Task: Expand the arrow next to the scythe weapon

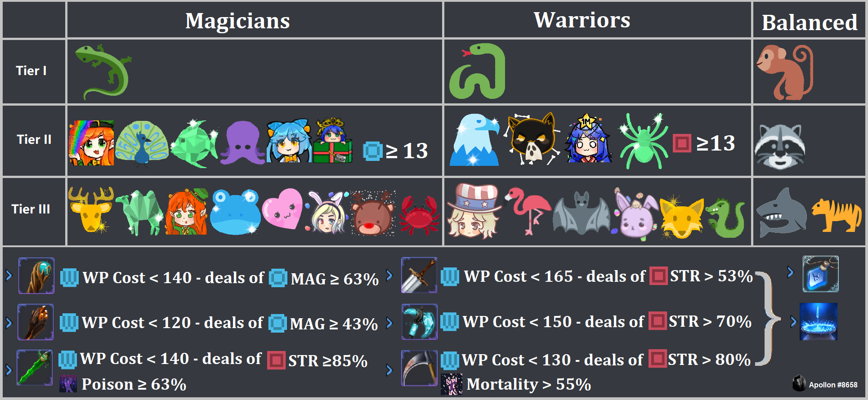Action: pyautogui.click(x=389, y=369)
